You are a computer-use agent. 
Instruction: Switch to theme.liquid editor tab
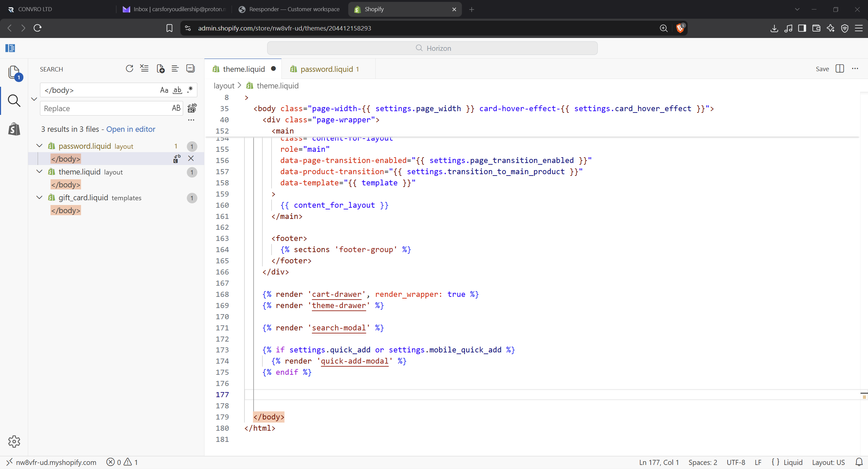(x=243, y=69)
